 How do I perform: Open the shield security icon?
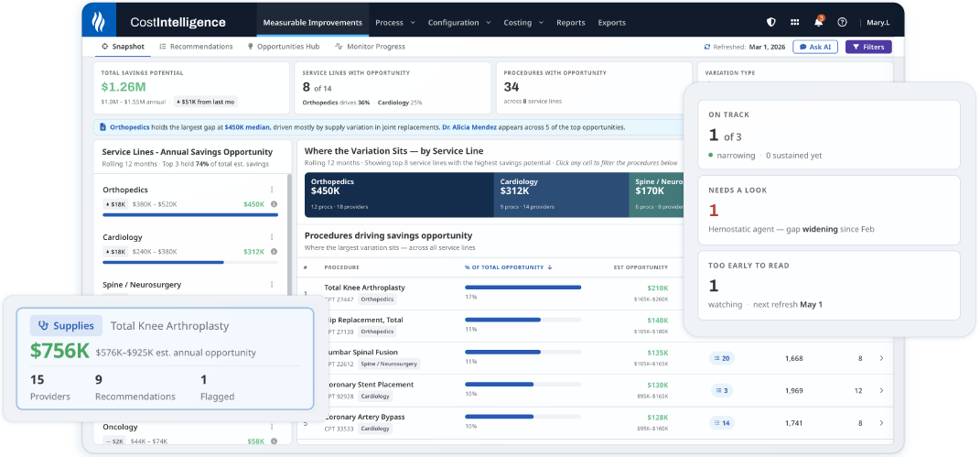point(771,22)
